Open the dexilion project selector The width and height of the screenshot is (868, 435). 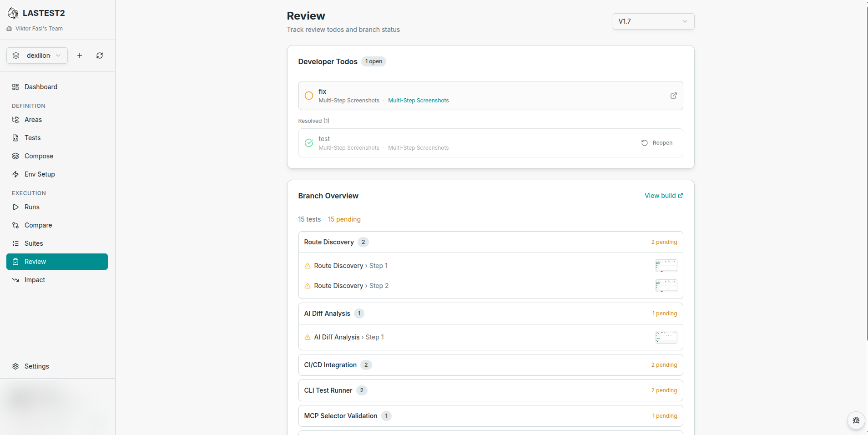(x=37, y=56)
